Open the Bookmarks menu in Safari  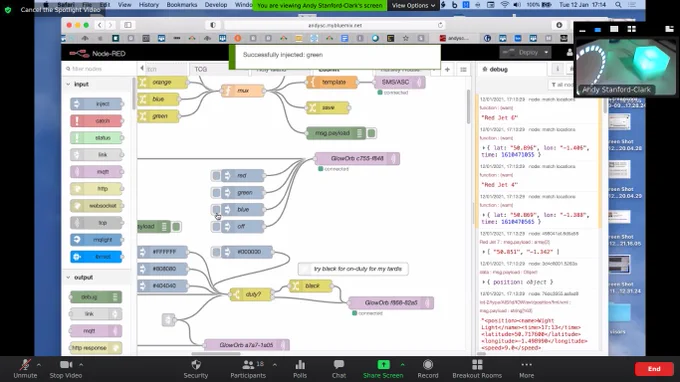coord(182,5)
